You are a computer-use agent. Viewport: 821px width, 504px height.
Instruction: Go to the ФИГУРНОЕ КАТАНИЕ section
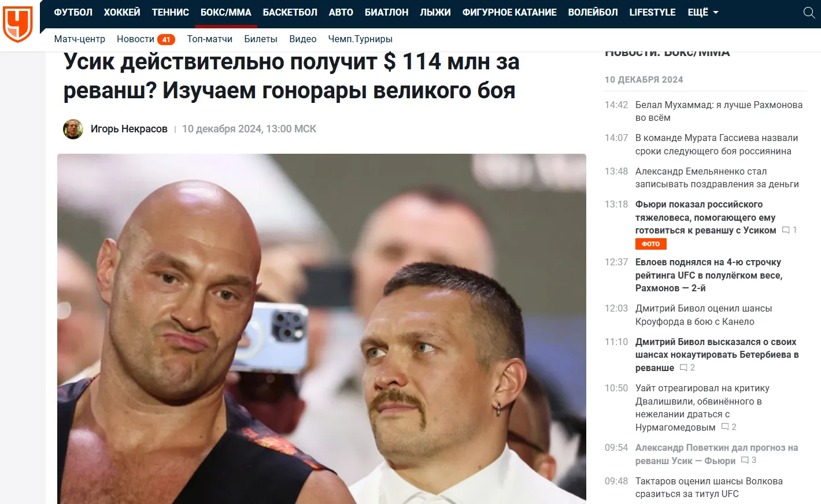click(509, 12)
